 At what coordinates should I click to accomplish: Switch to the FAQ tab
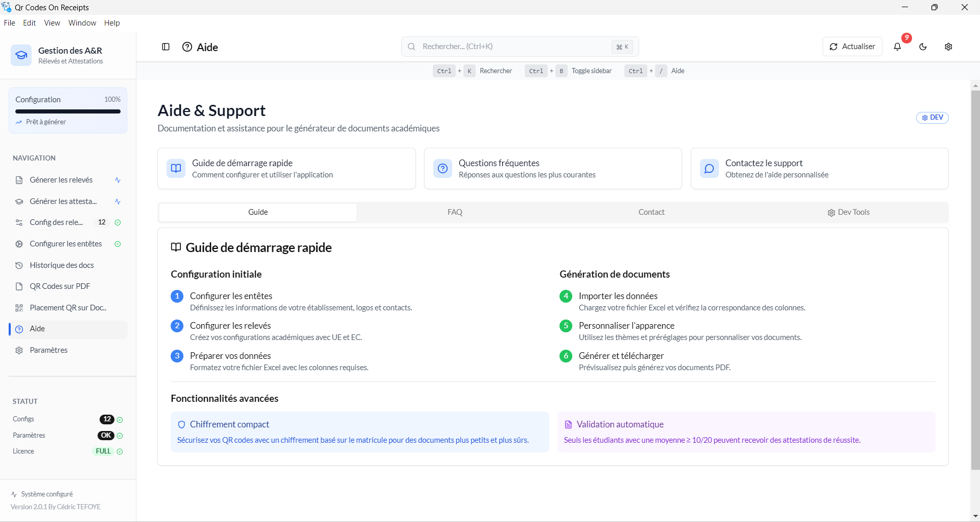455,212
